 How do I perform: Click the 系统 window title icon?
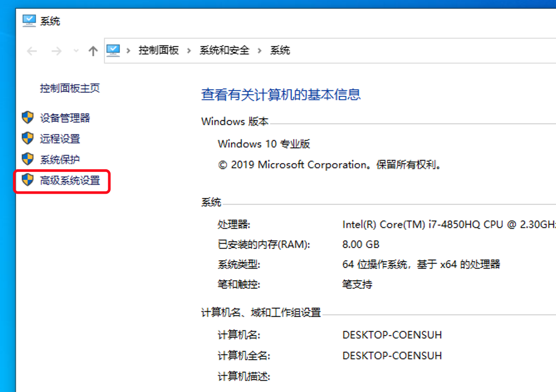29,20
